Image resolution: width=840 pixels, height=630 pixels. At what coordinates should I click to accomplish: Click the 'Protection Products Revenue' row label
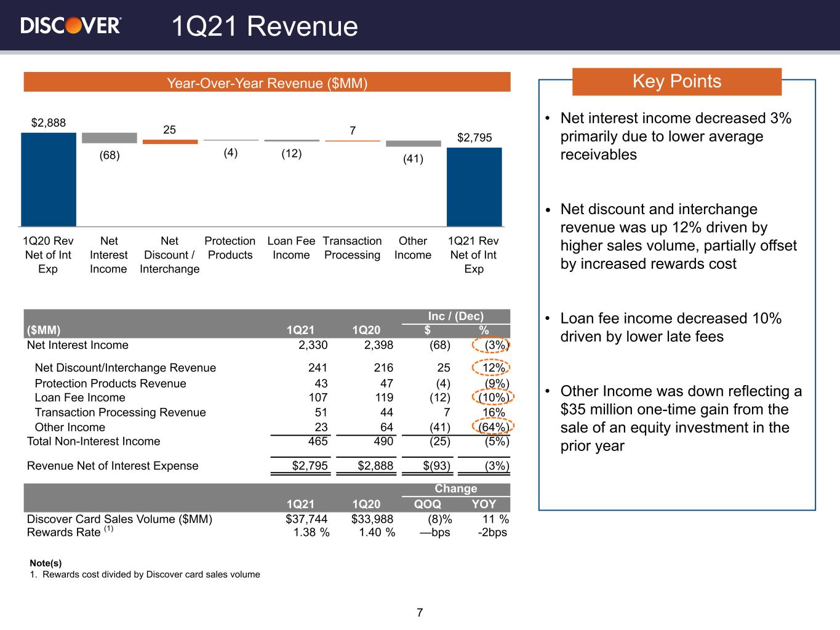pyautogui.click(x=110, y=384)
